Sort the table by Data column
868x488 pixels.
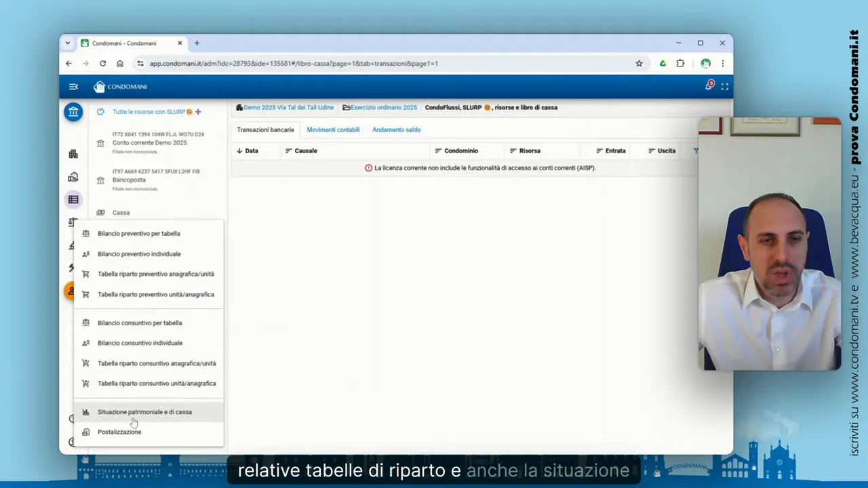248,150
